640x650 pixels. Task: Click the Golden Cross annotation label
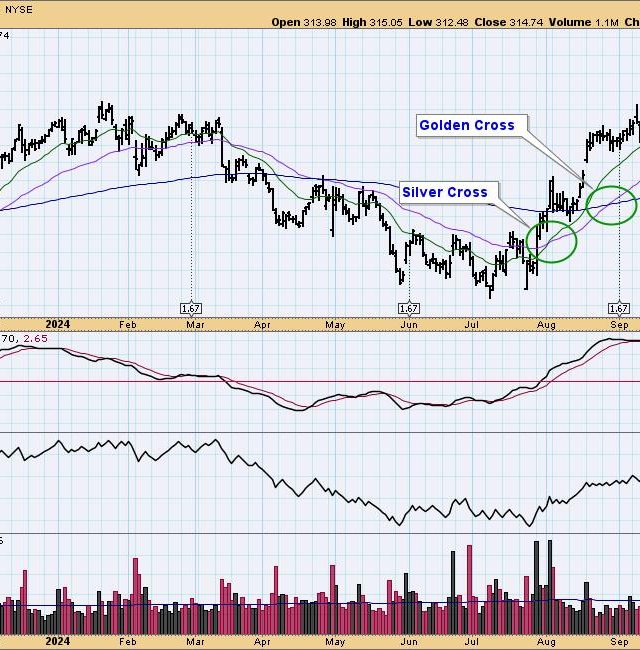click(467, 125)
